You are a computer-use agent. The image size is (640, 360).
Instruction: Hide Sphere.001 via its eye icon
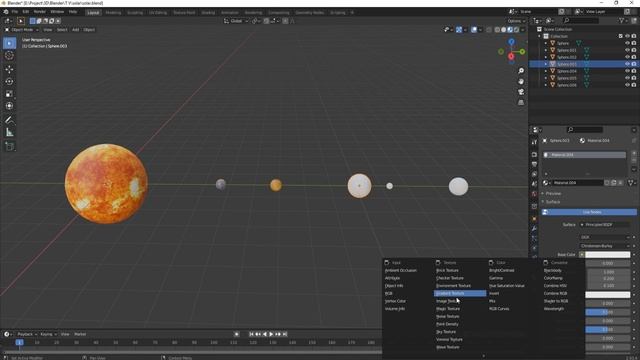click(627, 50)
